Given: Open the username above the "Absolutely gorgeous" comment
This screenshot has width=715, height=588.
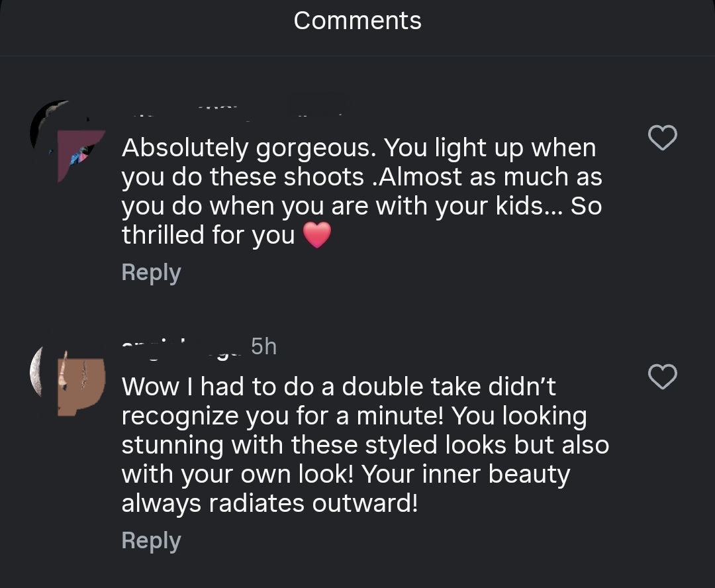Looking at the screenshot, I should coord(232,113).
